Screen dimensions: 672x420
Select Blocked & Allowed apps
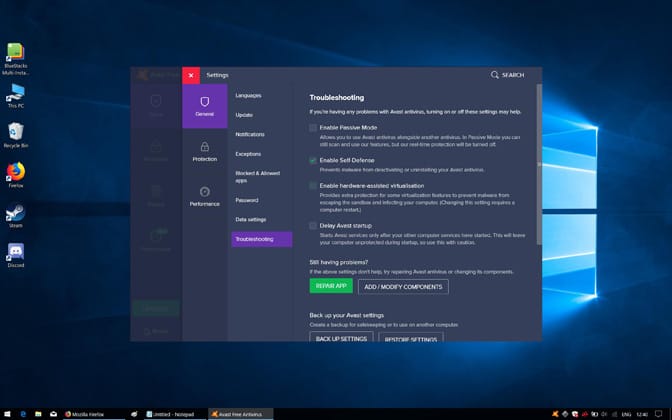(258, 177)
